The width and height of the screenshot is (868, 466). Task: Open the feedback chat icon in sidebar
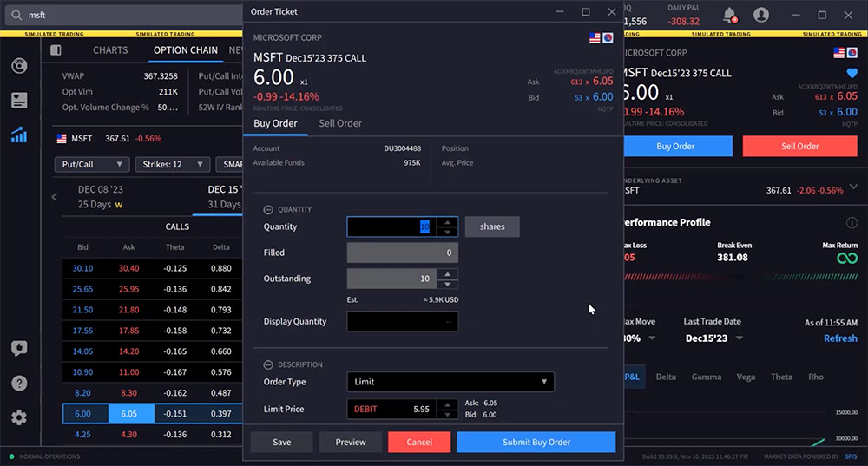click(19, 348)
